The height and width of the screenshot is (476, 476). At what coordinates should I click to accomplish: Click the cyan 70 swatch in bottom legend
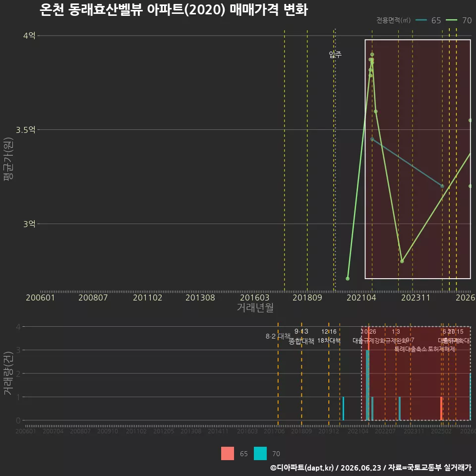click(260, 453)
